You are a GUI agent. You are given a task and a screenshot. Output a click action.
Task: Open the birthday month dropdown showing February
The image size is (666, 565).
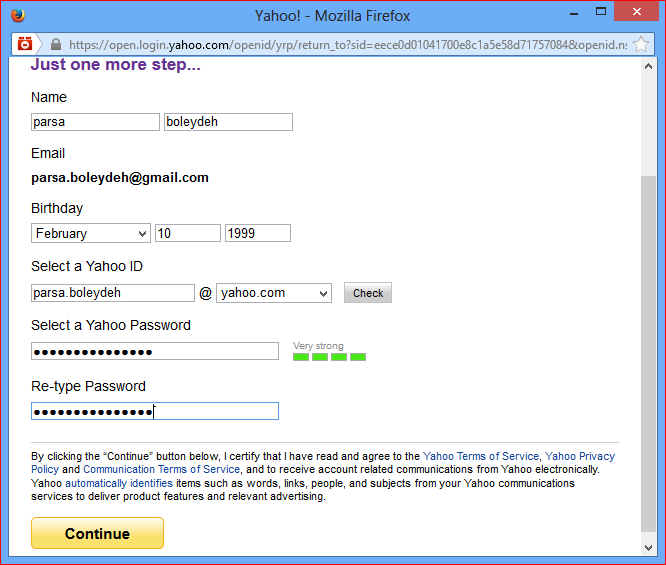pos(91,233)
